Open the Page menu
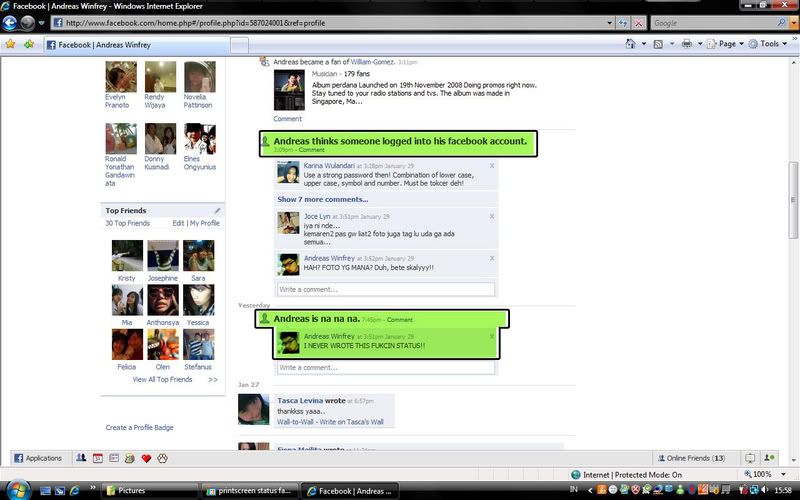Viewport: 800px width, 500px height. [726, 44]
